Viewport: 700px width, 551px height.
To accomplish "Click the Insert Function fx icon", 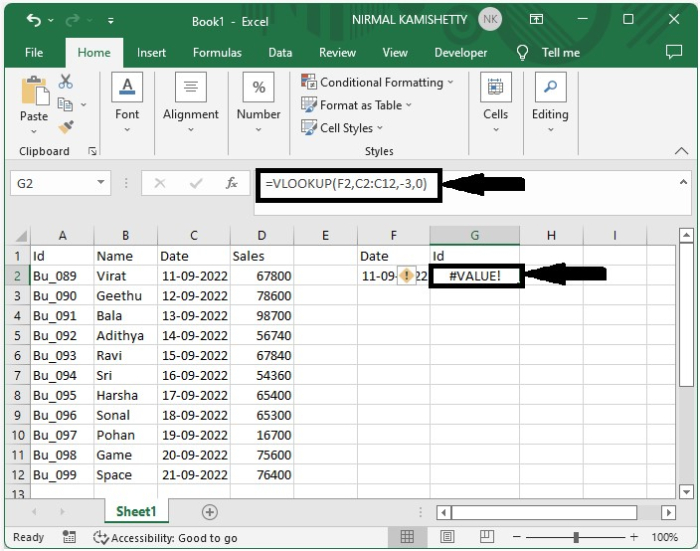I will click(231, 184).
